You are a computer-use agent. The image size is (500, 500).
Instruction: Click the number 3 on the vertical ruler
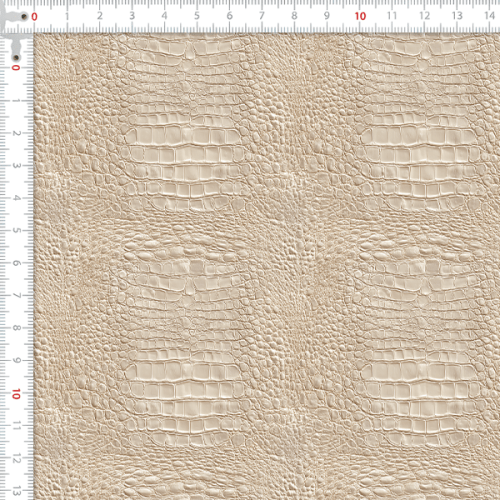(16, 166)
